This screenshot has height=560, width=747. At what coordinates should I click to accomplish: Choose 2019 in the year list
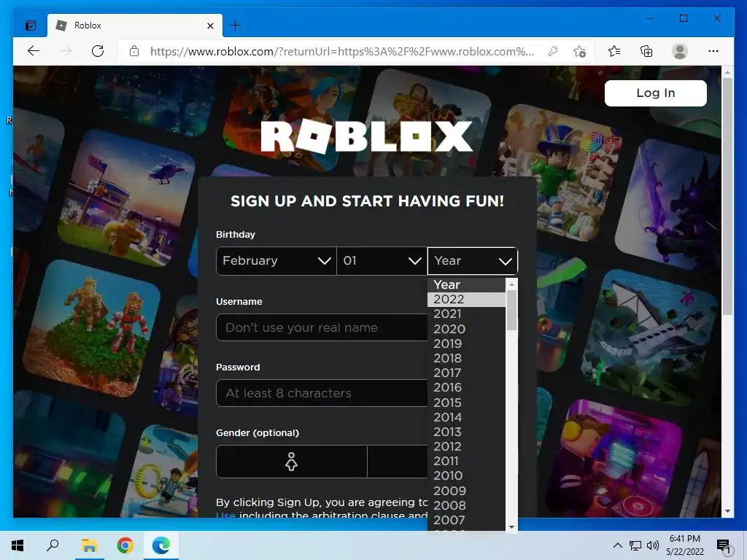pos(466,343)
